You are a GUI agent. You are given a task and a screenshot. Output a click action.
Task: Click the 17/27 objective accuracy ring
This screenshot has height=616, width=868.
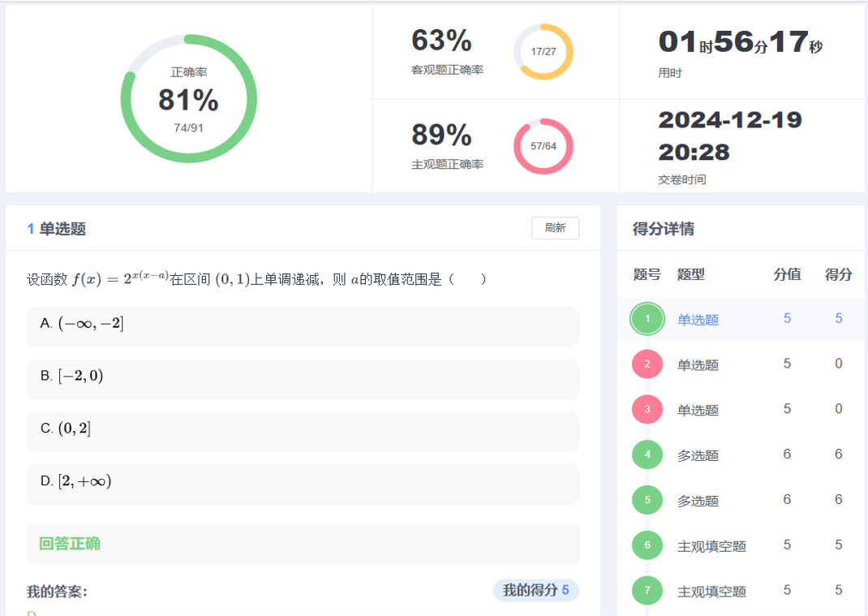[x=543, y=52]
